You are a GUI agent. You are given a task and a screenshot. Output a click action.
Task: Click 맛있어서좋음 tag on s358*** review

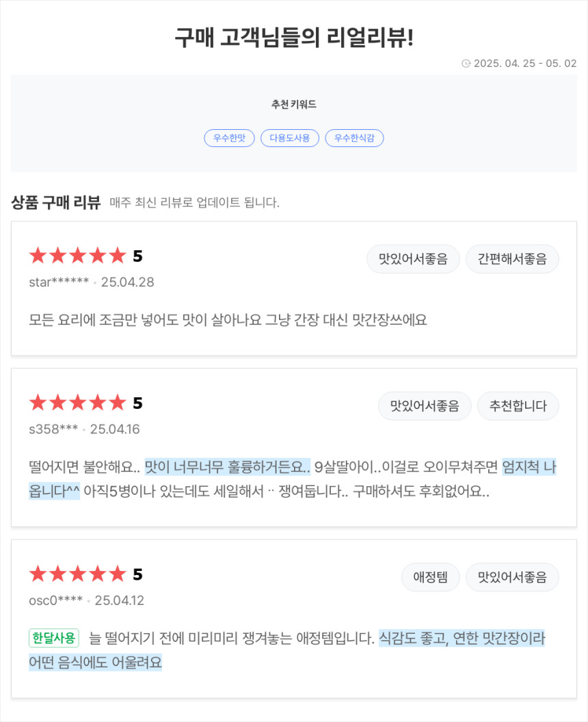(425, 405)
